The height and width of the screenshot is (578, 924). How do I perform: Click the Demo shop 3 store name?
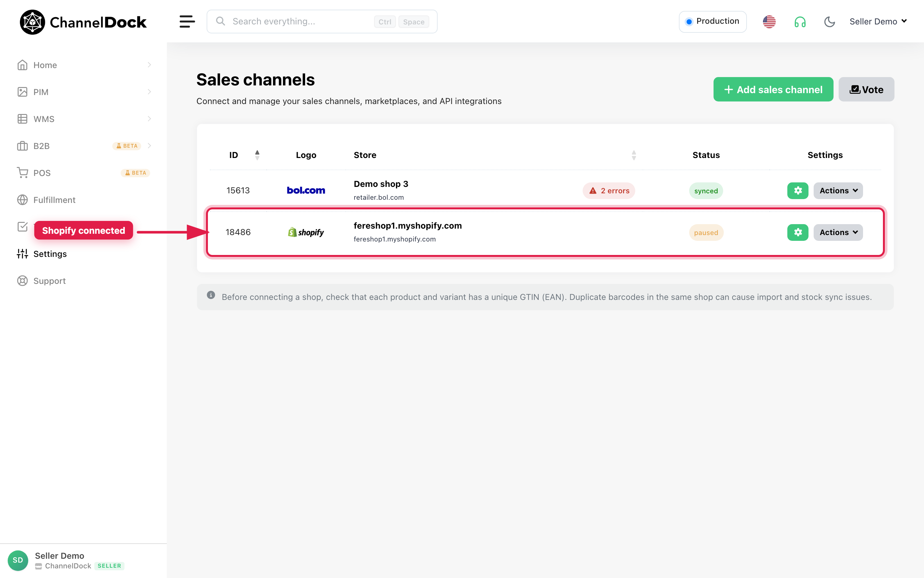coord(381,184)
